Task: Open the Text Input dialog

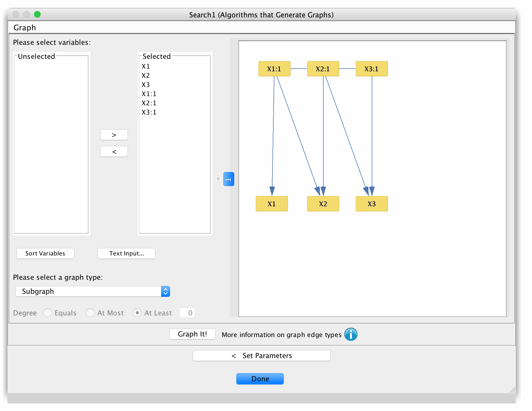Action: (126, 253)
